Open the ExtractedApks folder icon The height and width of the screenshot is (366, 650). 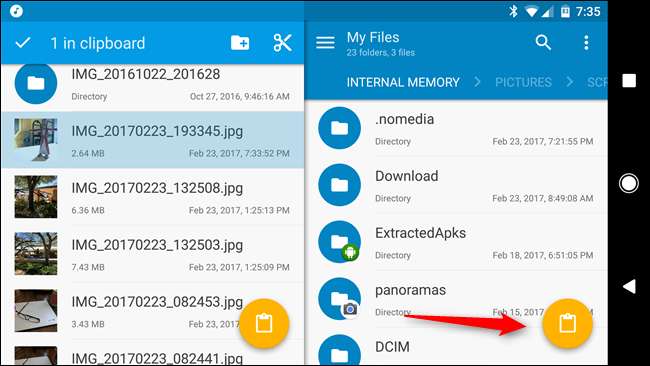point(340,242)
